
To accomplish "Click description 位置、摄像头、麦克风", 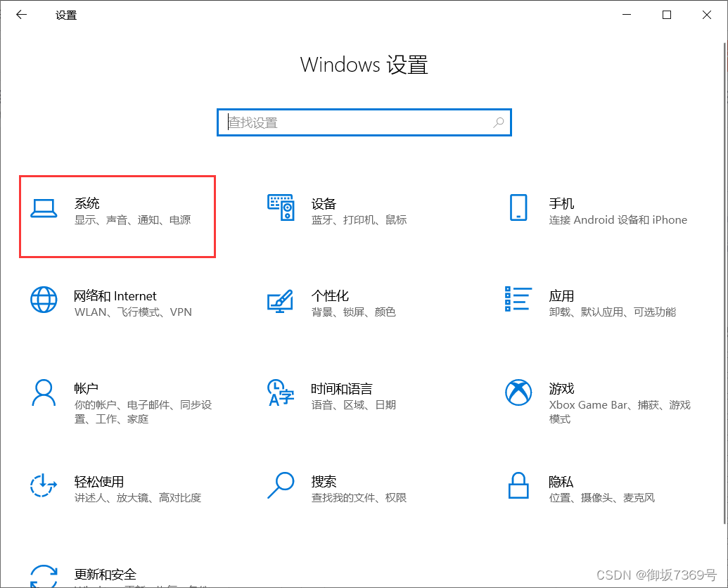I will (601, 498).
